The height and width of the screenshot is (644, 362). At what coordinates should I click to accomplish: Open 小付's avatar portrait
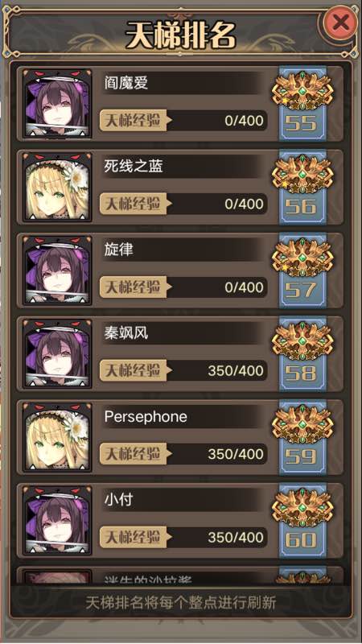click(57, 520)
